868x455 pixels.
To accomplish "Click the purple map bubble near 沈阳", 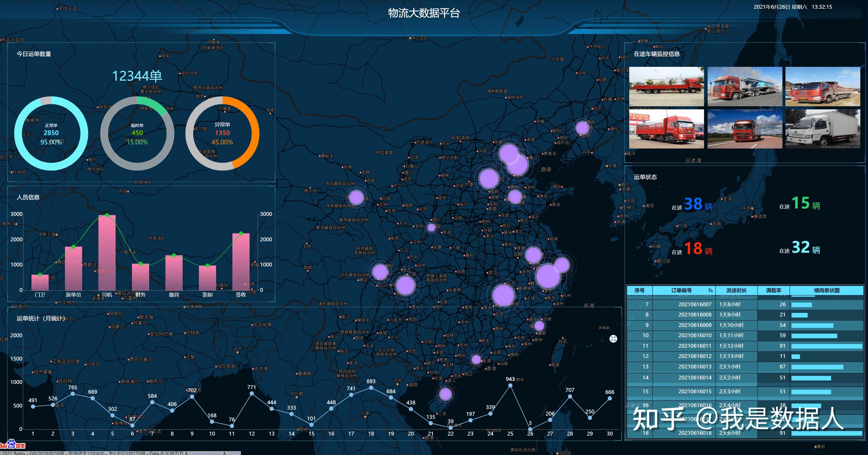I will pos(582,128).
